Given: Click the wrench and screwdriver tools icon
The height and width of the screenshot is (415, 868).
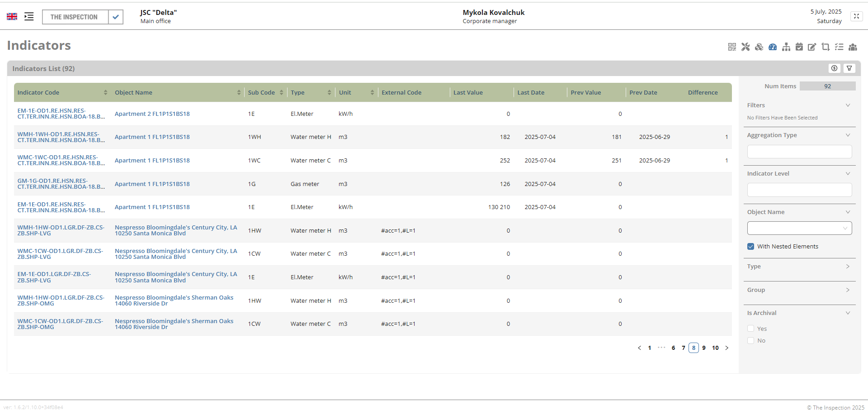Looking at the screenshot, I should click(745, 47).
